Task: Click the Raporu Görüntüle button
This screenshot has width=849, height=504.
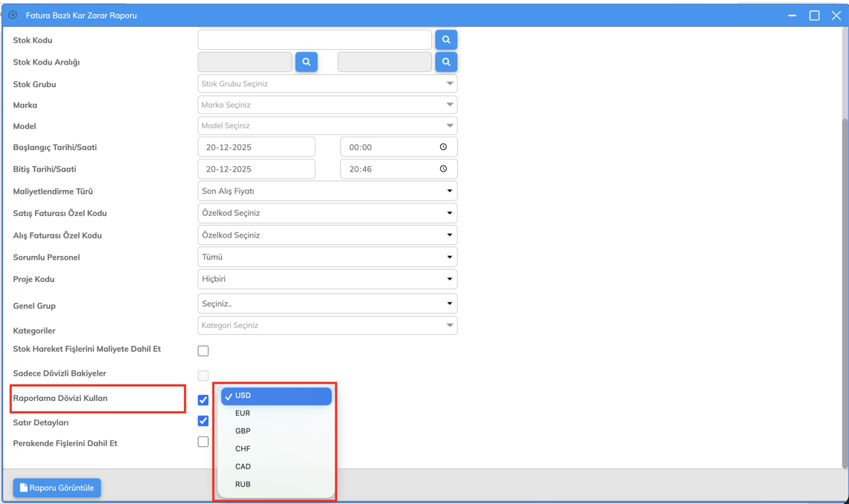Action: point(57,488)
